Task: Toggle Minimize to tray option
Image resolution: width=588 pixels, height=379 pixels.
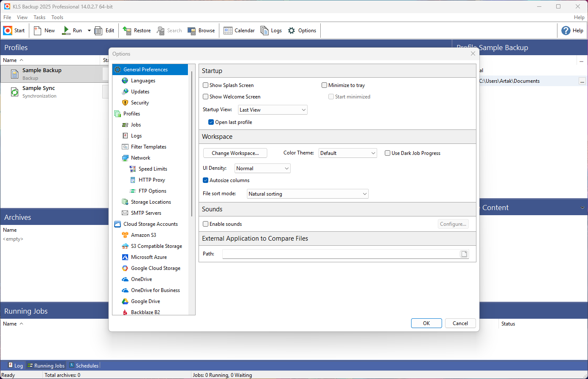Action: click(x=325, y=85)
